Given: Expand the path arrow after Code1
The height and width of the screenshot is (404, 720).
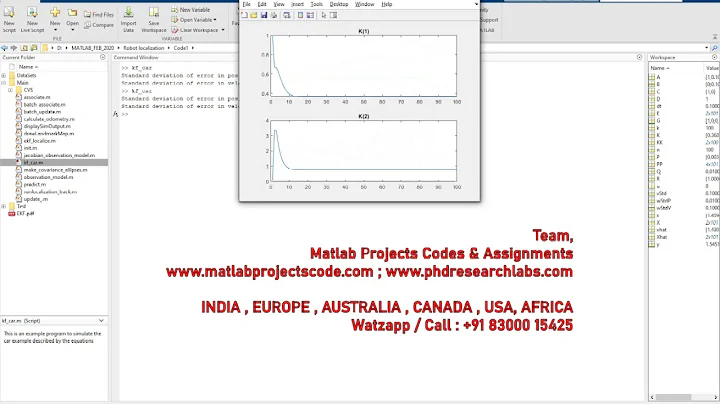Looking at the screenshot, I should pyautogui.click(x=193, y=48).
